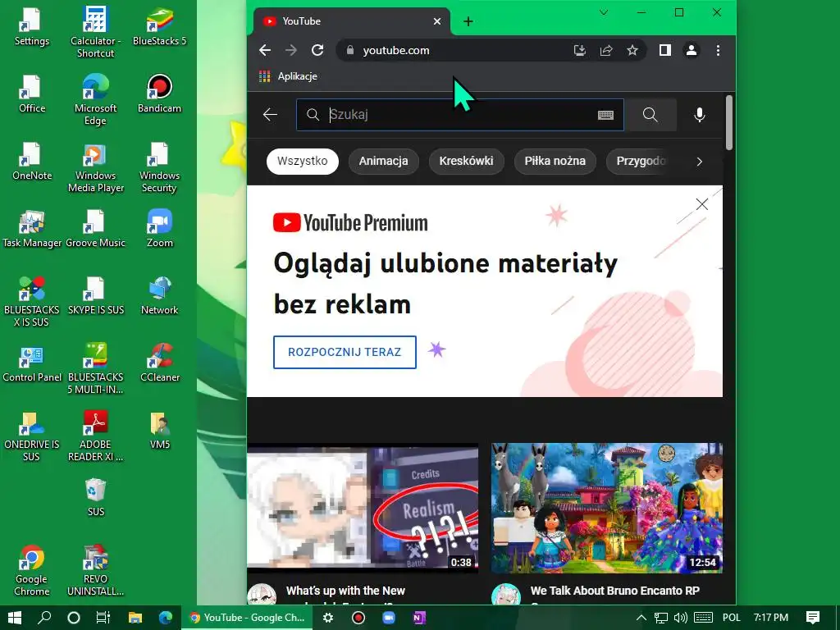Open Task View from the taskbar
This screenshot has width=840, height=630.
[103, 618]
